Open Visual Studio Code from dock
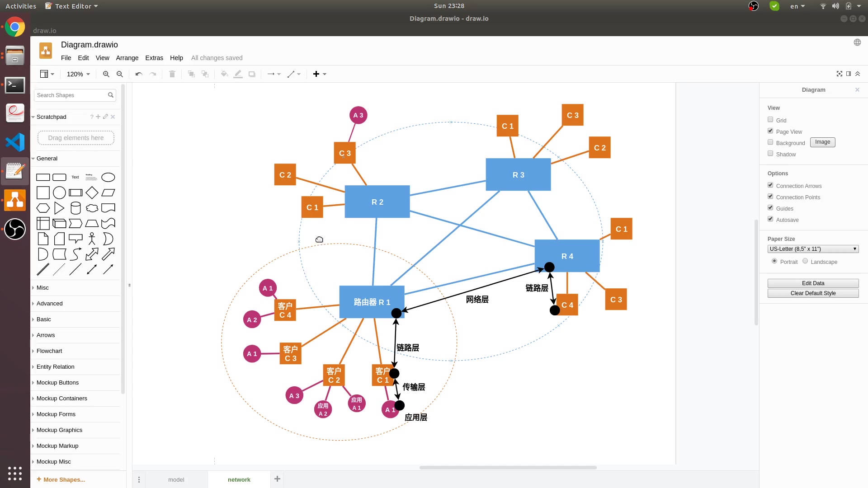The height and width of the screenshot is (488, 868). pos(15,142)
